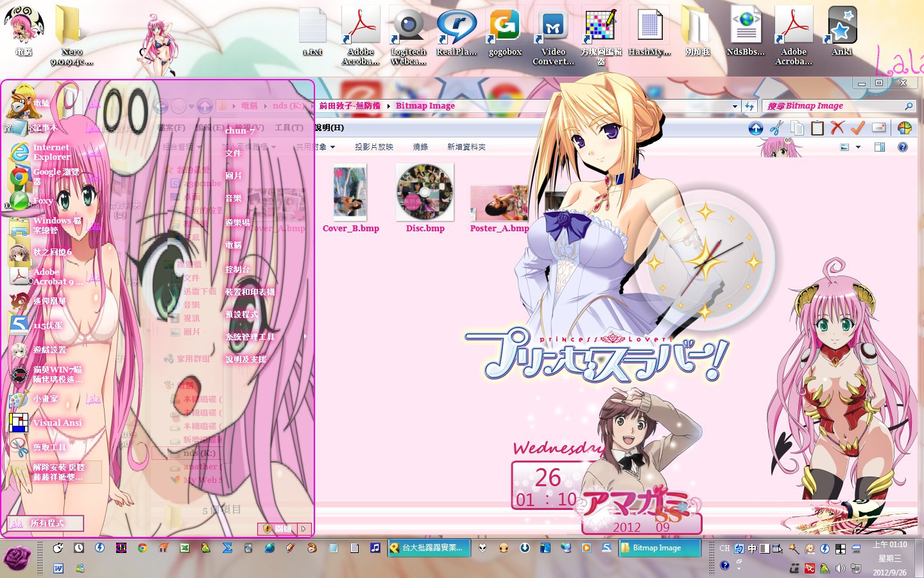Click the red X Delete icon in Explorer toolbar
The height and width of the screenshot is (578, 924).
(837, 128)
